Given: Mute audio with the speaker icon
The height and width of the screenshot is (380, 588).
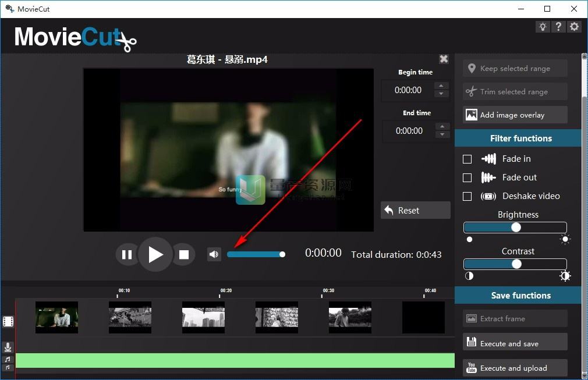Looking at the screenshot, I should (214, 254).
